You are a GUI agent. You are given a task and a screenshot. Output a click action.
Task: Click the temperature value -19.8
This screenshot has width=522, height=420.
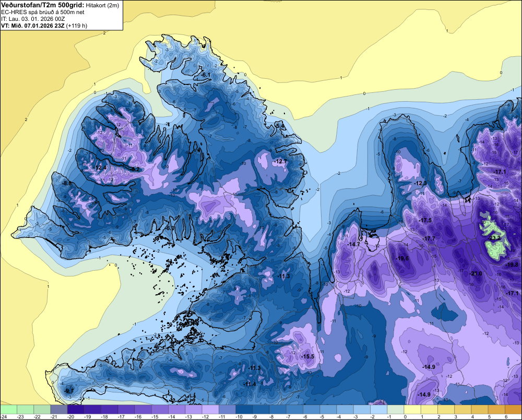coord(512,265)
